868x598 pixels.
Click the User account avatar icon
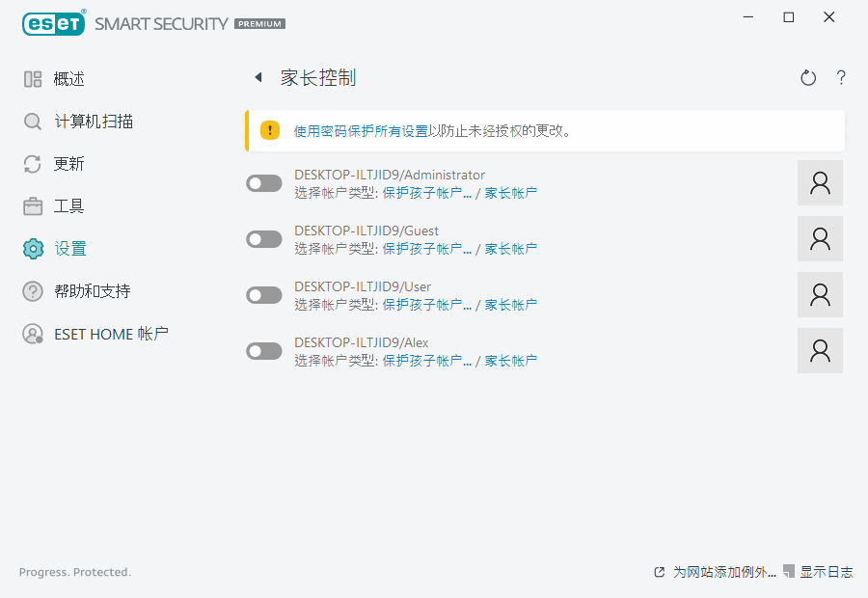(820, 295)
